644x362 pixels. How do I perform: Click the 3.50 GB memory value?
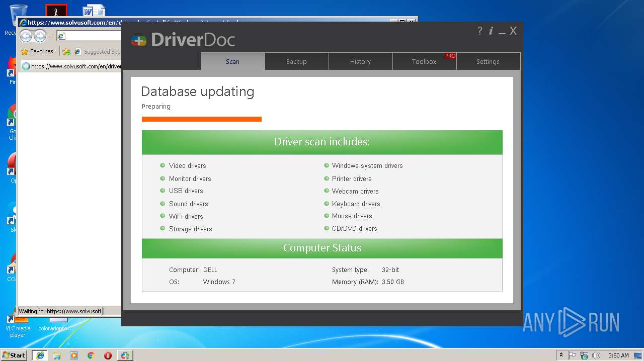(393, 282)
